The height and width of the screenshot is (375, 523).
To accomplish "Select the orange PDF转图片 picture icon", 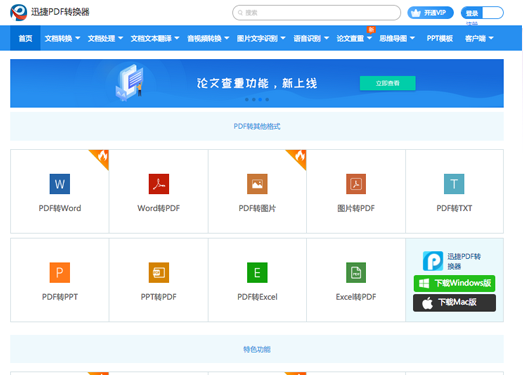I will pos(257,184).
